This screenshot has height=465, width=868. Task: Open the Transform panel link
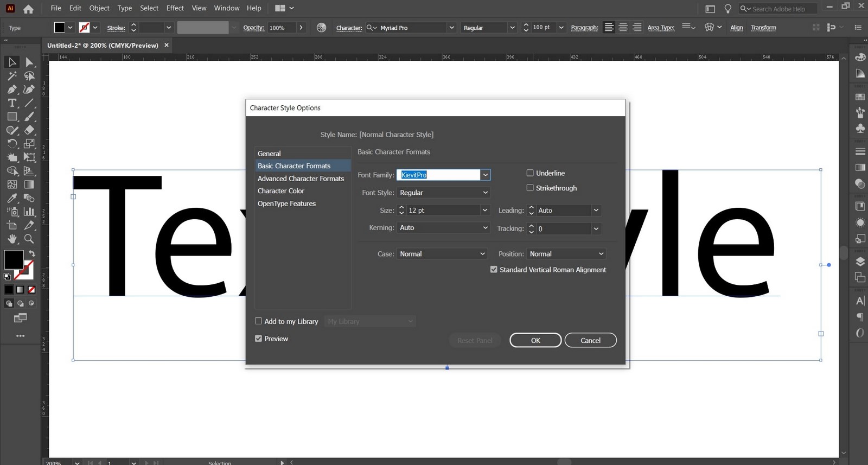tap(763, 28)
